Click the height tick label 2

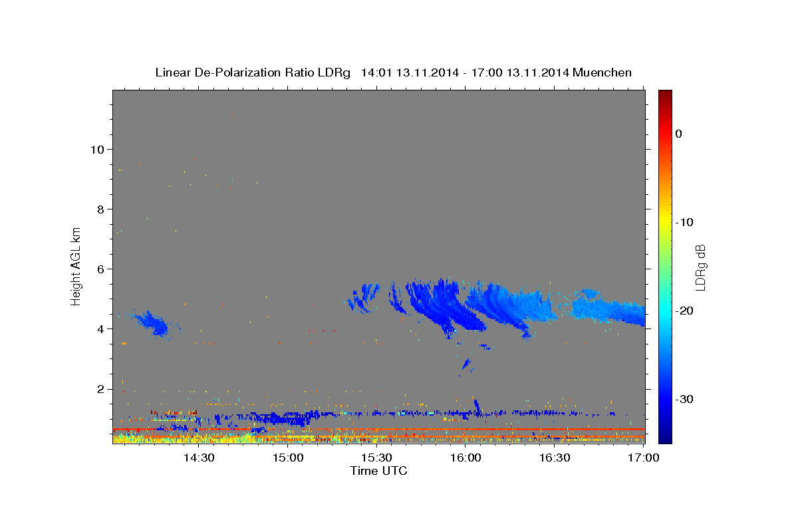[99, 388]
